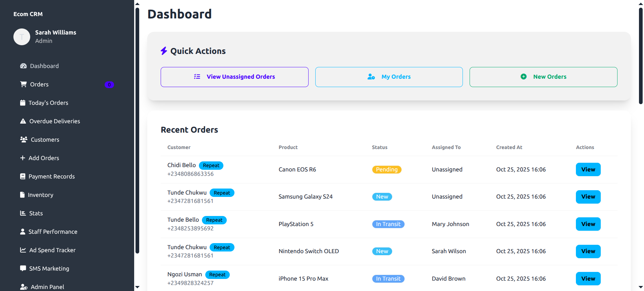The width and height of the screenshot is (644, 291).
Task: Click Repeat badge next to Chidi Bello
Action: tap(211, 165)
